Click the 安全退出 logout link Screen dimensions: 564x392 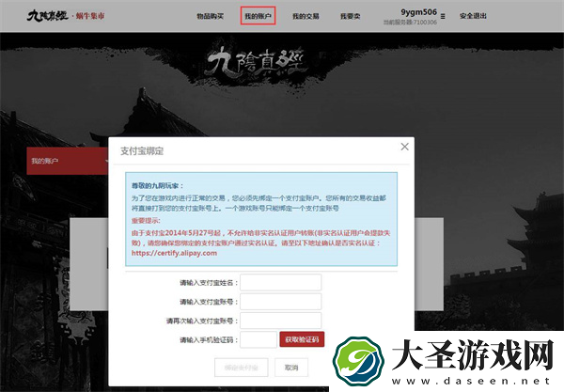[473, 16]
